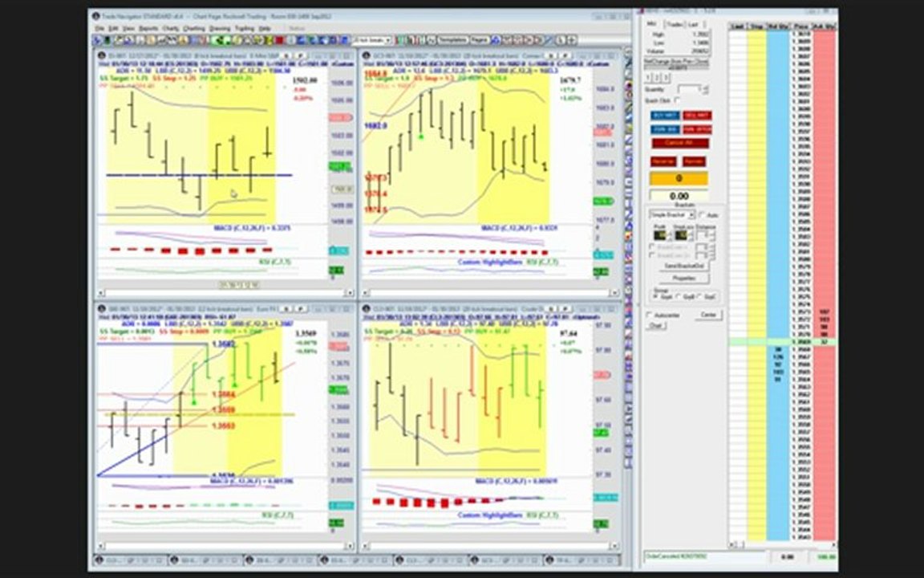Open the Single Bracket dropdown
The height and width of the screenshot is (578, 924).
671,214
